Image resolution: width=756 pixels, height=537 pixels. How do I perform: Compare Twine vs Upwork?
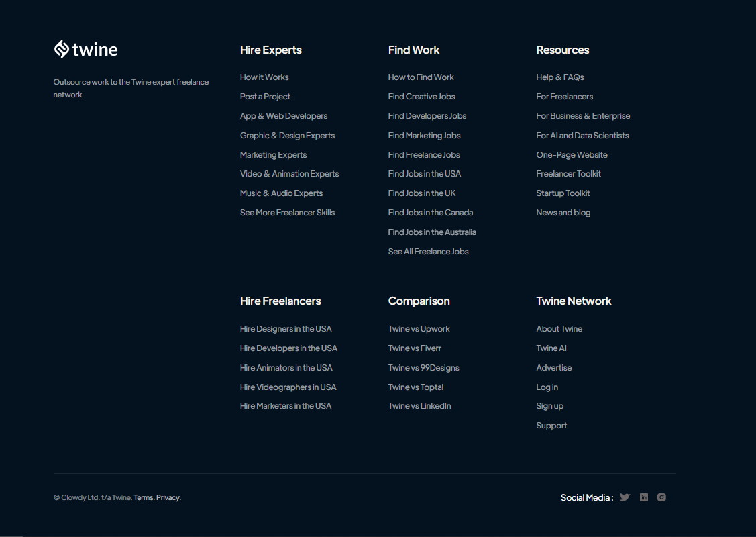pyautogui.click(x=419, y=328)
